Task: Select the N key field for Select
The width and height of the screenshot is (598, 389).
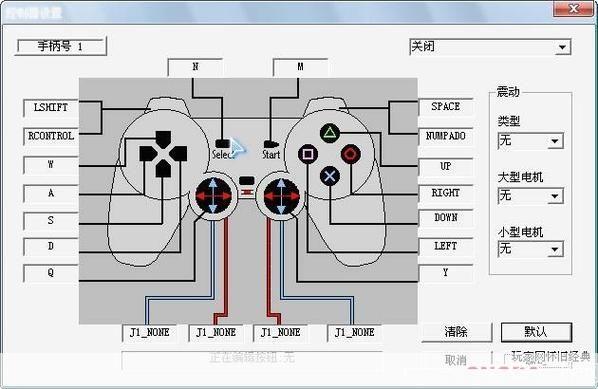Action: tap(195, 68)
